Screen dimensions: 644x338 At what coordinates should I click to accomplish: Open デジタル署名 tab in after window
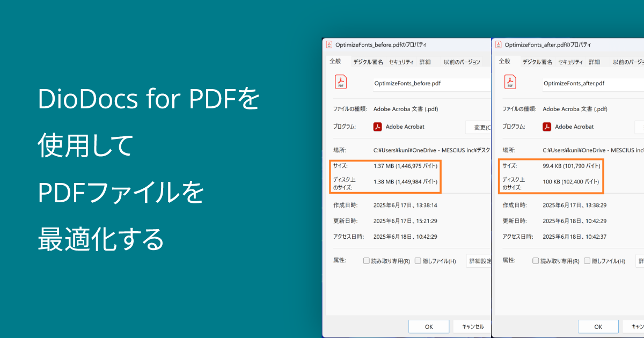click(x=538, y=62)
